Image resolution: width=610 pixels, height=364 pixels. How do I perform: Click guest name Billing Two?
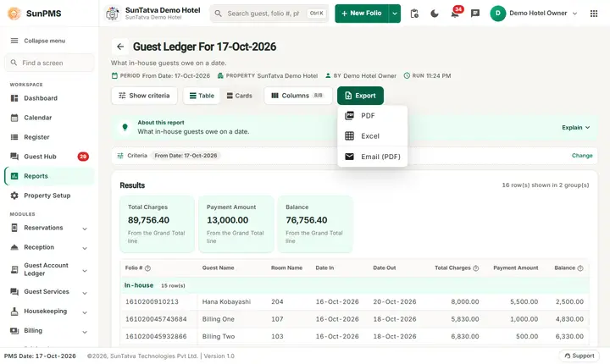point(219,336)
